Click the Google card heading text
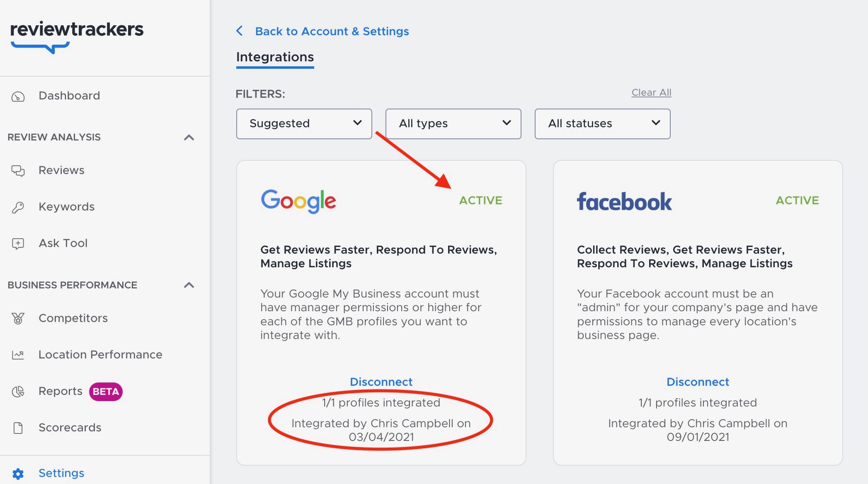The image size is (868, 484). pyautogui.click(x=378, y=257)
